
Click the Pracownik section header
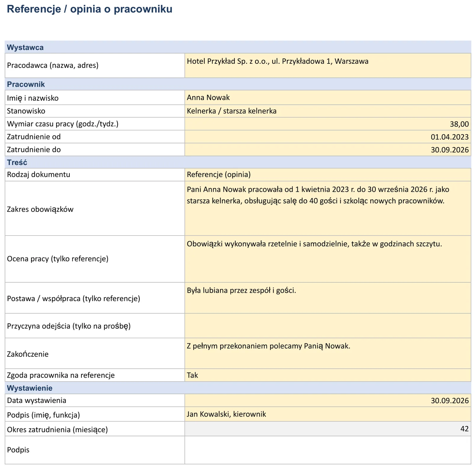point(238,84)
